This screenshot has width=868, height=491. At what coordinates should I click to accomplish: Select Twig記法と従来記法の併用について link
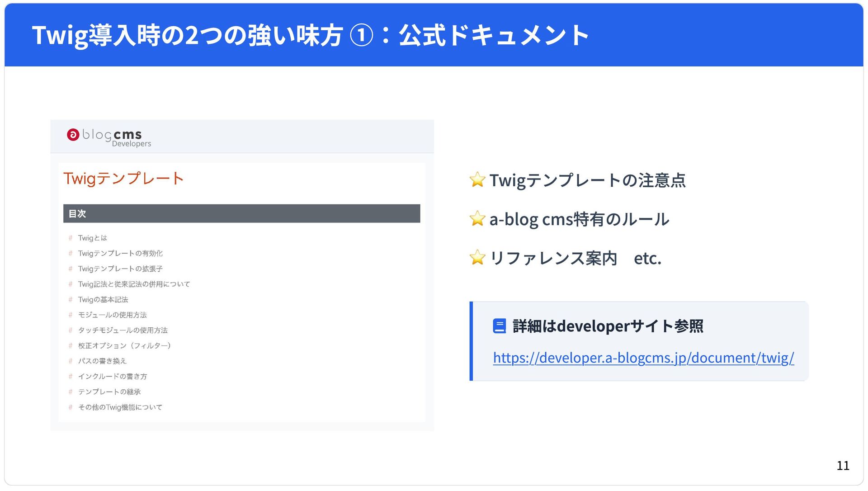(x=134, y=284)
